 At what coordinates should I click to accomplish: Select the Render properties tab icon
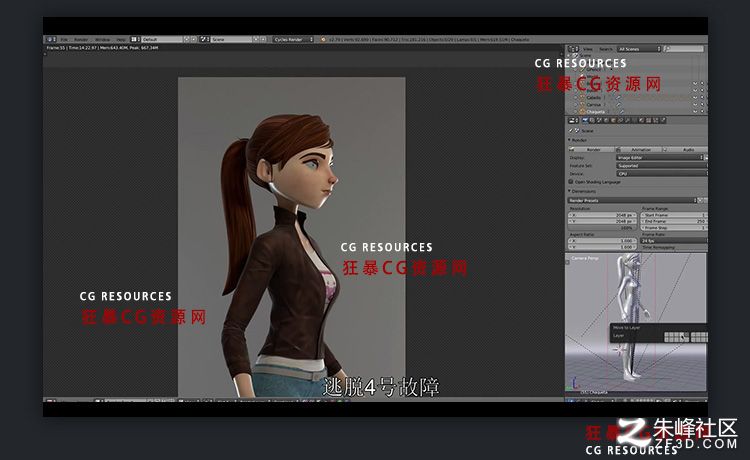coord(585,120)
